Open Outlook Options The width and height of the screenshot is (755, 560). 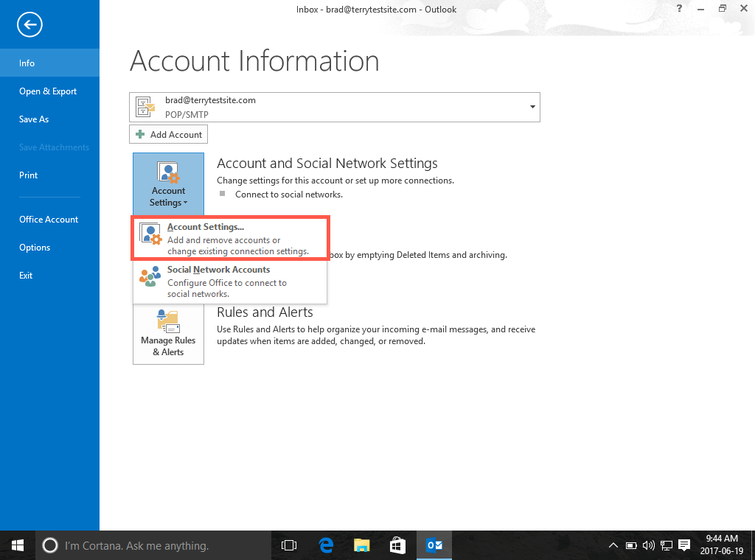49,248
